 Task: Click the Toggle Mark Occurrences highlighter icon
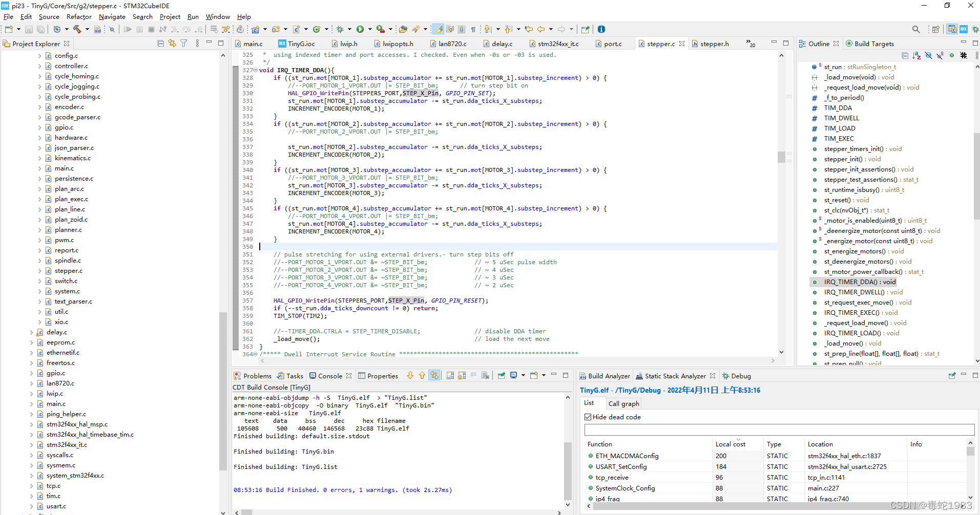(x=439, y=29)
